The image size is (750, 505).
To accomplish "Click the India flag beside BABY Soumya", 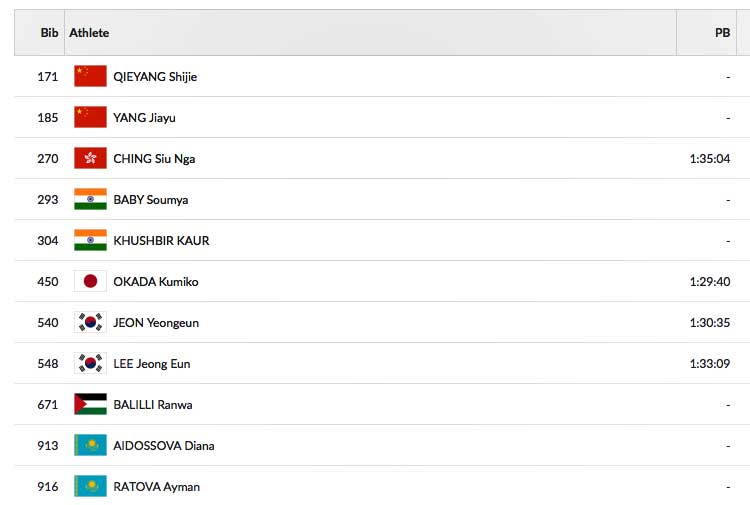I will [x=90, y=200].
